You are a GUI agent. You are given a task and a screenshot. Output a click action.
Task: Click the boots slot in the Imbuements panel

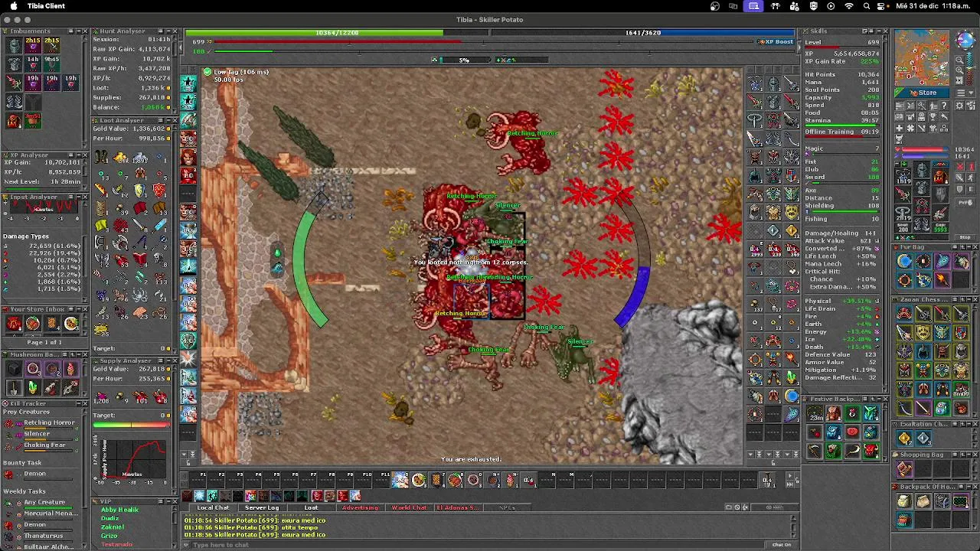[x=14, y=102]
